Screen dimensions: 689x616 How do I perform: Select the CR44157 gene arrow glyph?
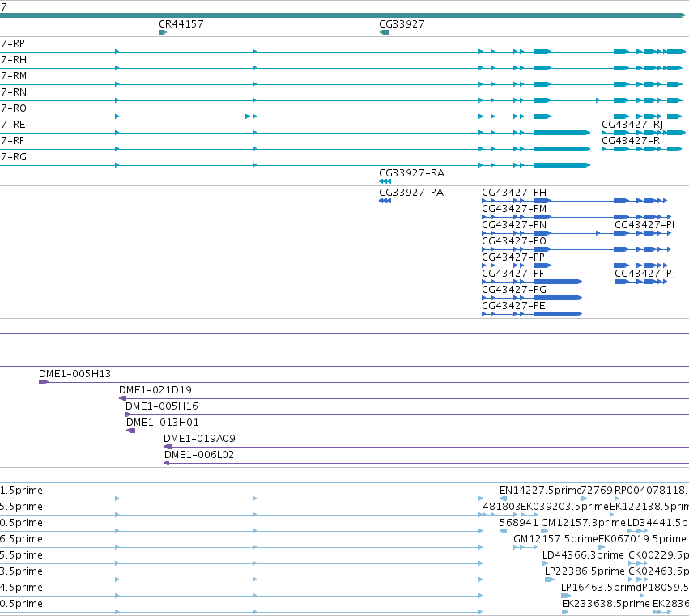point(163,32)
